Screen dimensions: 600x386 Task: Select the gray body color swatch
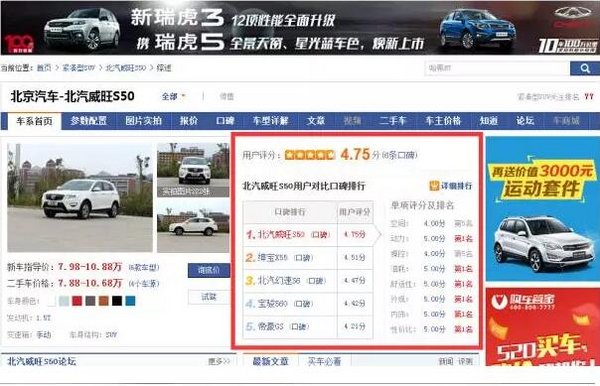point(90,301)
